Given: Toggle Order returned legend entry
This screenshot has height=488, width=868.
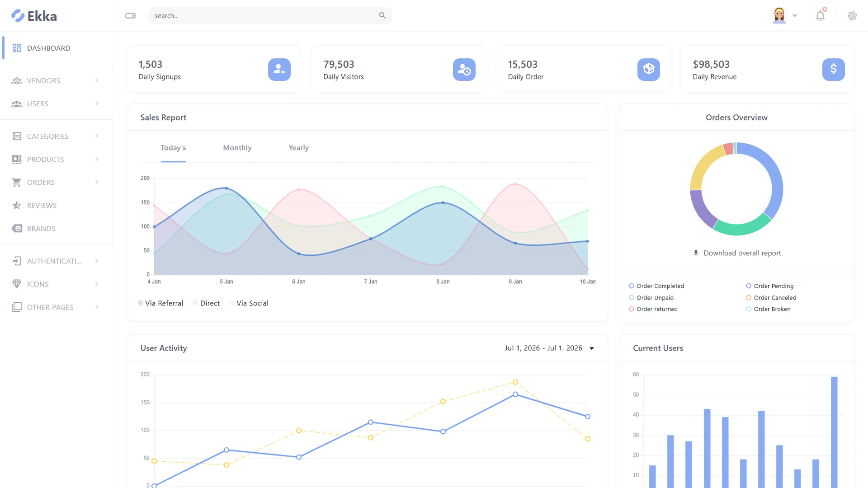Looking at the screenshot, I should point(653,309).
